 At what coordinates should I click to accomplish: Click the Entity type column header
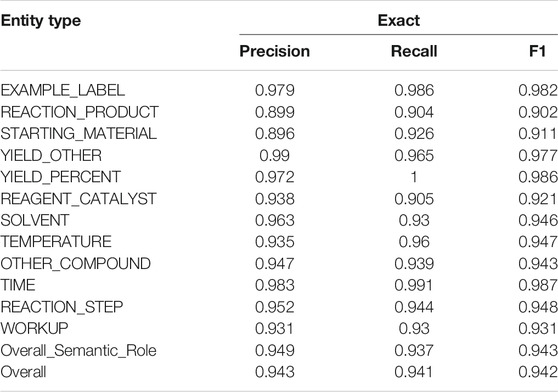[41, 21]
